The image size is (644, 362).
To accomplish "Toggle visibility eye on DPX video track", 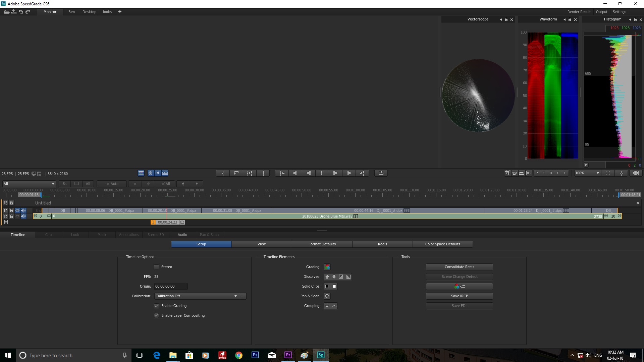I will point(17,210).
